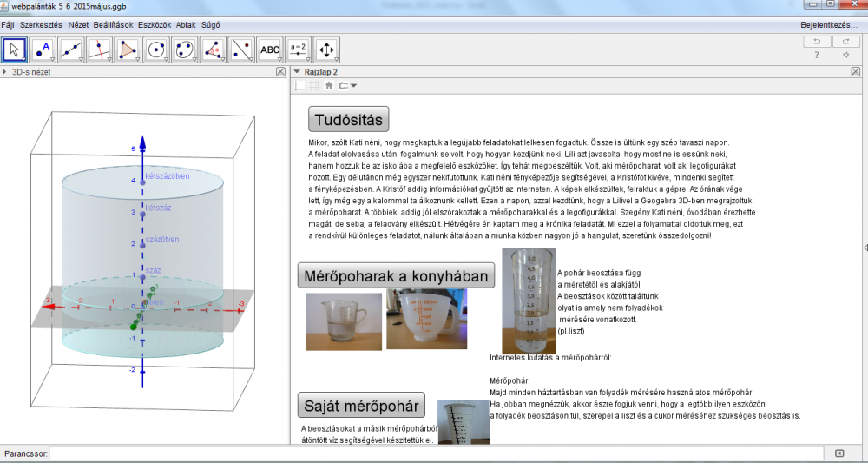The height and width of the screenshot is (463, 868).
Task: Expand the 3D-s nézet style bar
Action: coord(6,72)
